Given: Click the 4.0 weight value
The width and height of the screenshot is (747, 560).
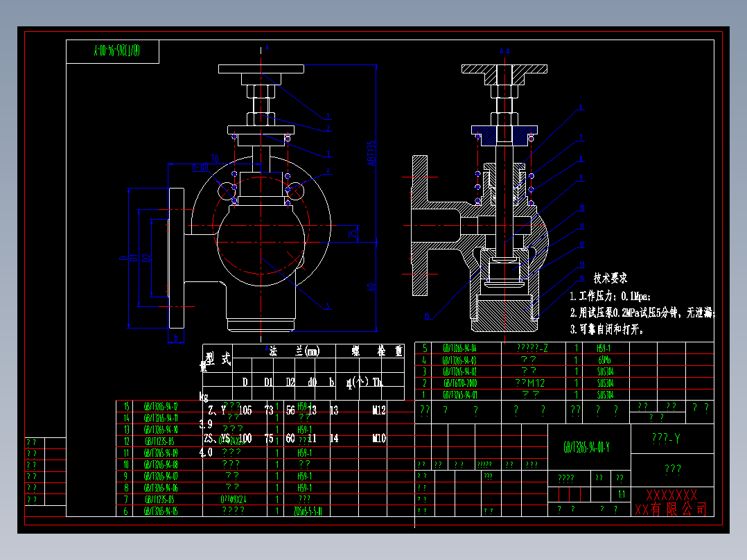Looking at the screenshot, I should tap(206, 452).
